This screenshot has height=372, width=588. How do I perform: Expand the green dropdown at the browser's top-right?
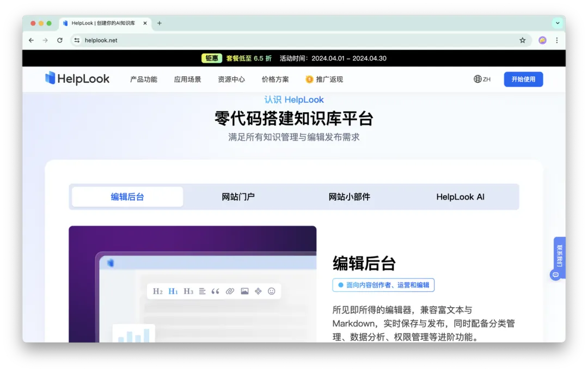(556, 23)
